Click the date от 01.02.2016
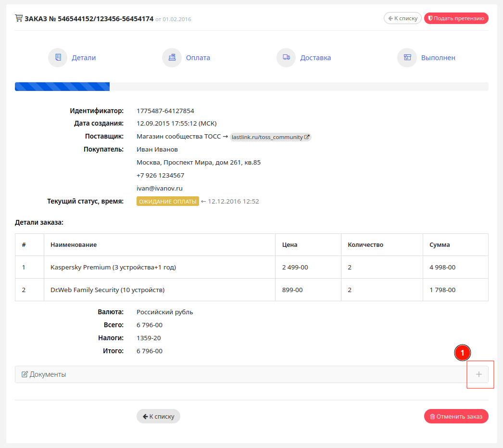The image size is (503, 448). pyautogui.click(x=173, y=19)
